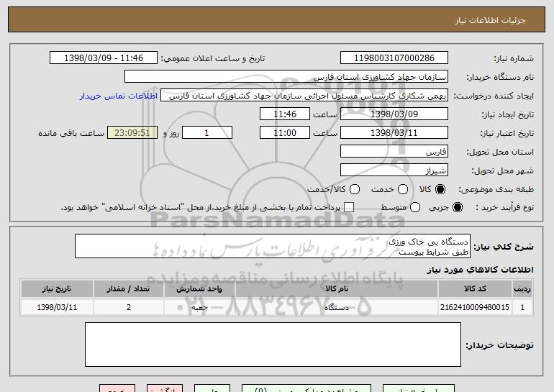Open buyer contact info link (اطلاعات تماس خریدار)

[119, 96]
